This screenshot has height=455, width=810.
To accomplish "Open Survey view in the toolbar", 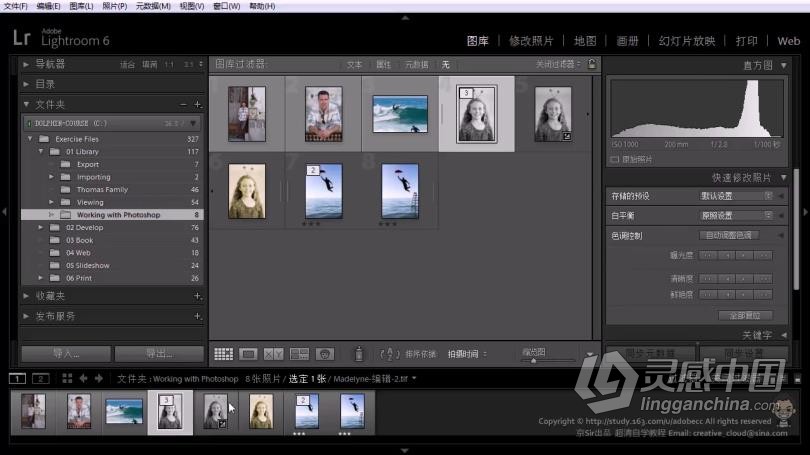I will pos(299,354).
